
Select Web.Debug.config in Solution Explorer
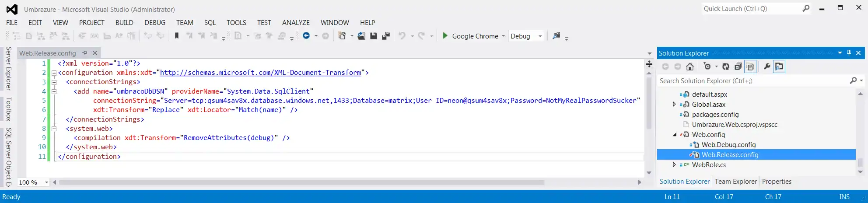click(728, 145)
